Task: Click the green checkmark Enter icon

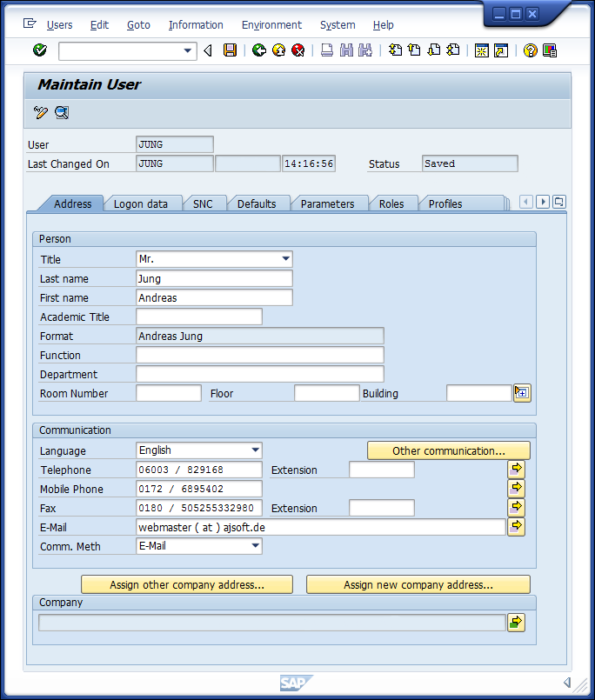Action: click(x=40, y=50)
